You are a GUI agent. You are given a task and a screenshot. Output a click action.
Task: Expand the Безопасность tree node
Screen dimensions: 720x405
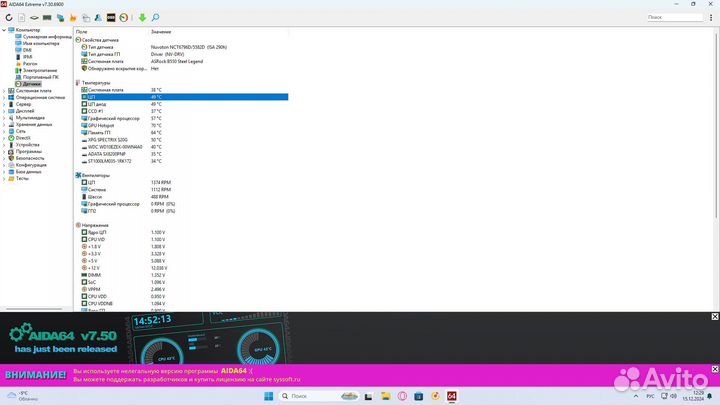pyautogui.click(x=4, y=158)
